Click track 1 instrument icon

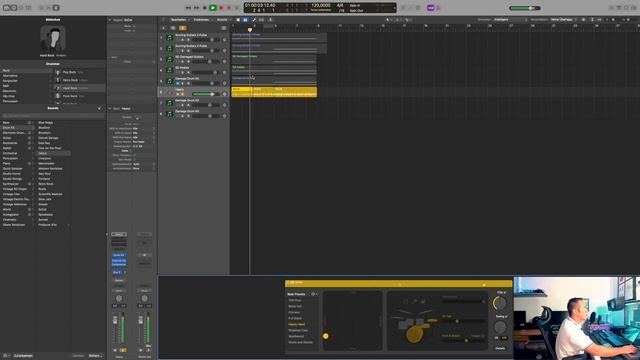point(170,38)
